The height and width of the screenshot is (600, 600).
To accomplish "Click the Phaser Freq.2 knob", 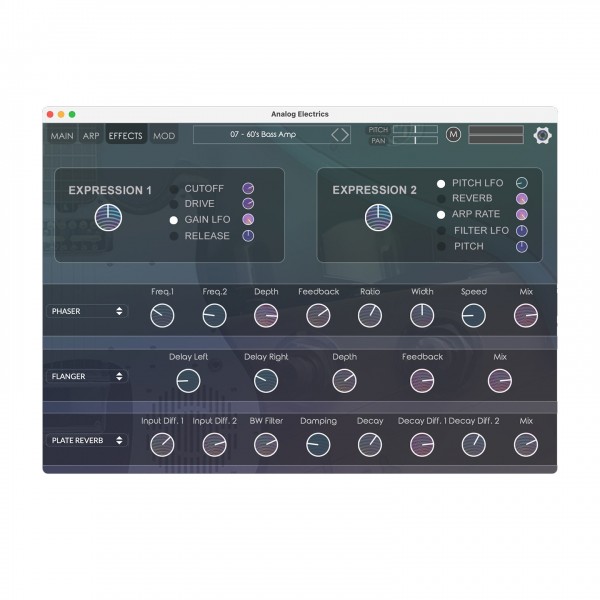I will pos(214,316).
